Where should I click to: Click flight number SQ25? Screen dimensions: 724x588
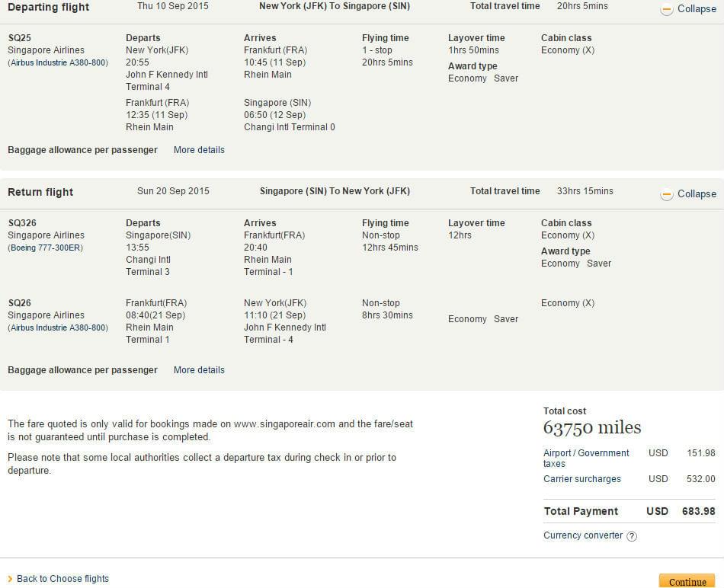pos(19,38)
